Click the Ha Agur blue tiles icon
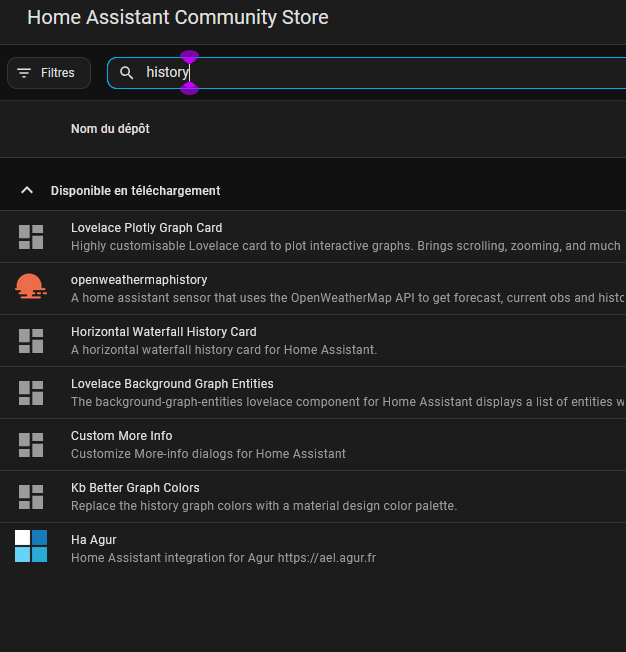This screenshot has width=626, height=652. point(31,546)
